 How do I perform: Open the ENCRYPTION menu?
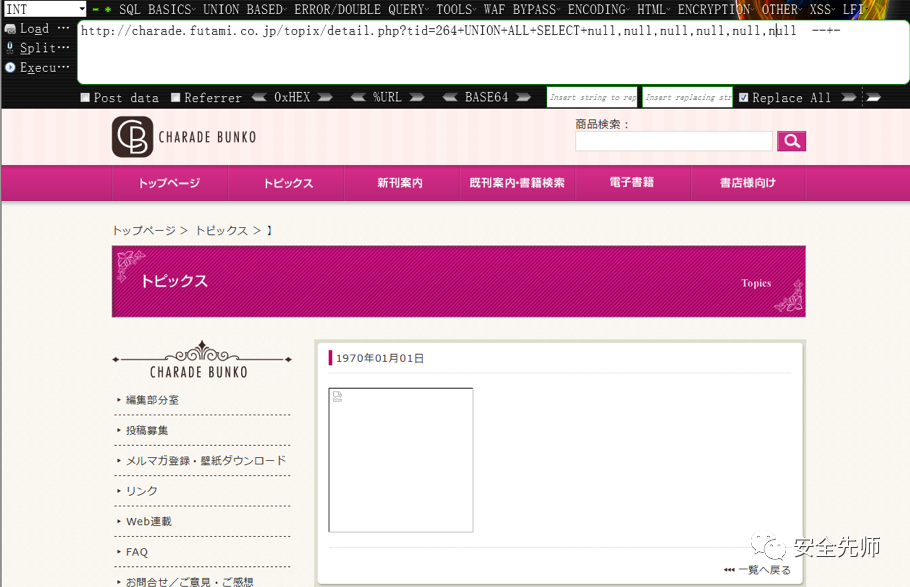pos(716,10)
